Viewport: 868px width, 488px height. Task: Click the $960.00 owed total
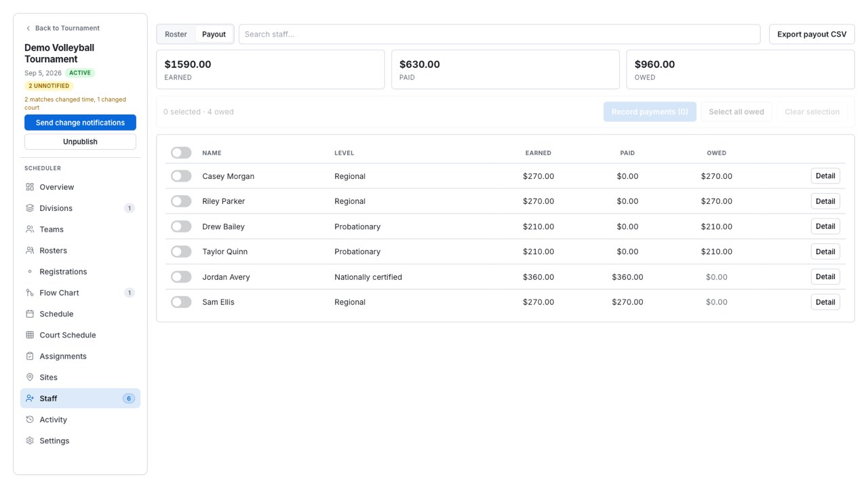[654, 64]
